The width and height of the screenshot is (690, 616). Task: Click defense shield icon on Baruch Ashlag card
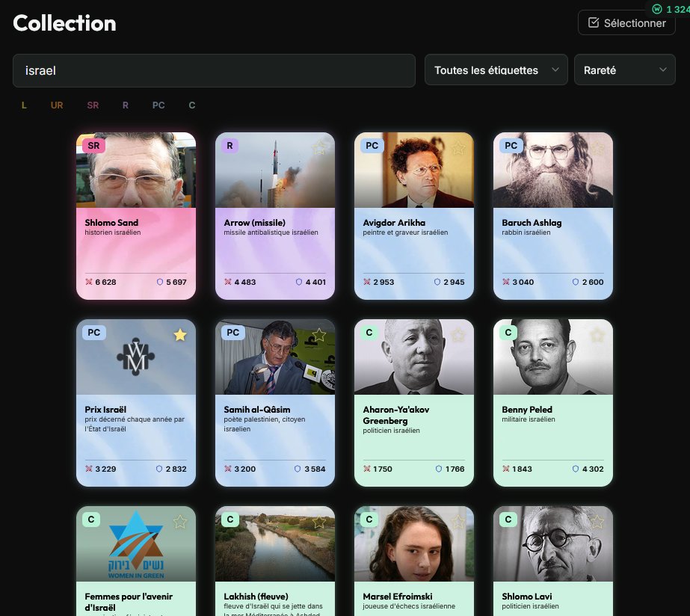pos(576,282)
